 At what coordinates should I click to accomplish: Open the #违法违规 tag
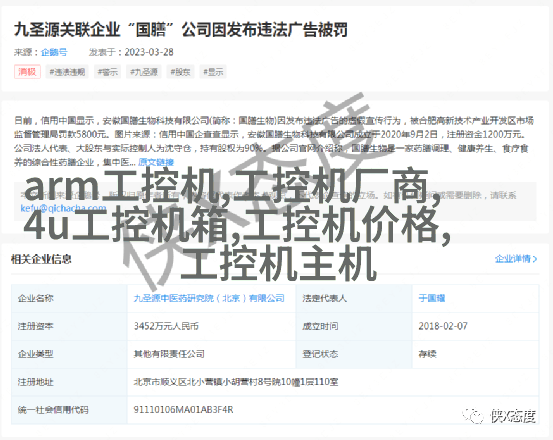(x=67, y=72)
